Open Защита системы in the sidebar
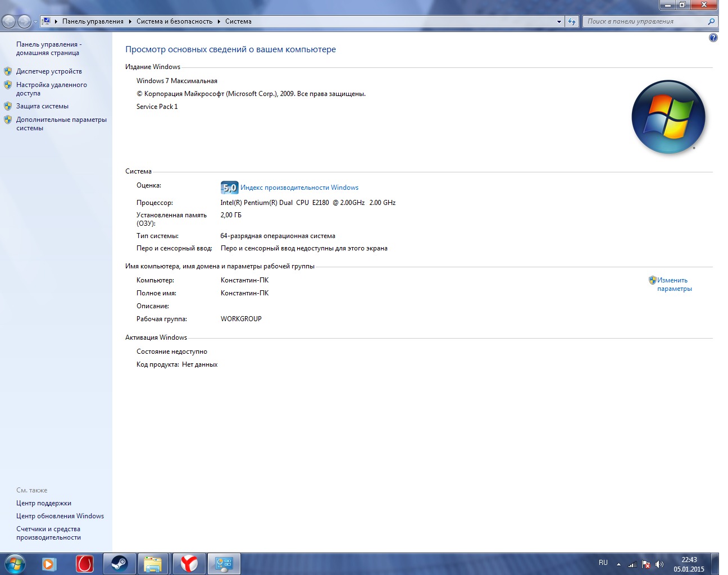 point(42,106)
